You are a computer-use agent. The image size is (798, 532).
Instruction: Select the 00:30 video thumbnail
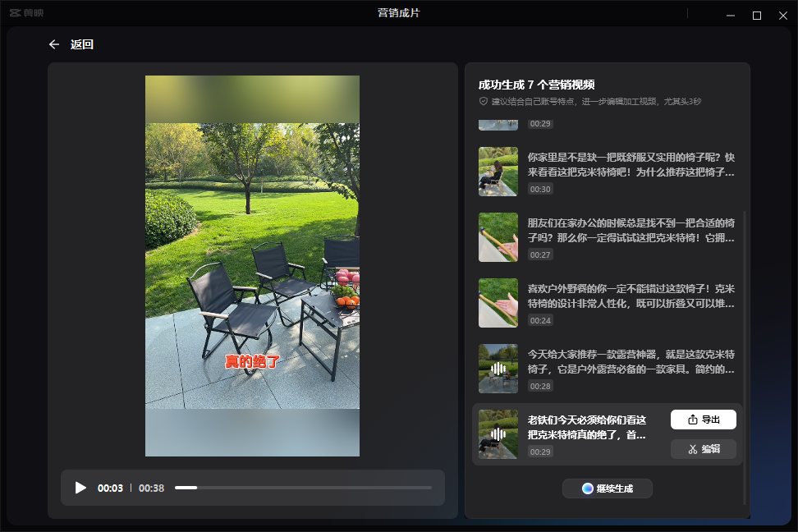(x=498, y=171)
